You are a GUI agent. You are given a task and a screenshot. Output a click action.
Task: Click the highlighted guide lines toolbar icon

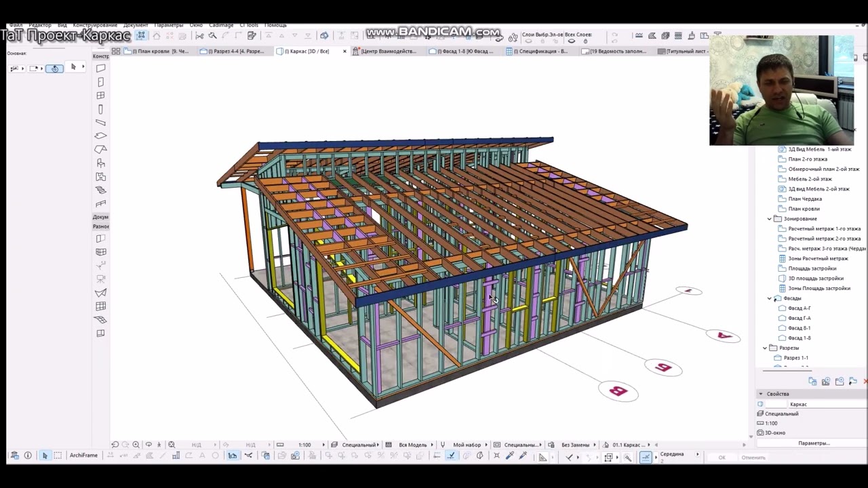coord(141,35)
